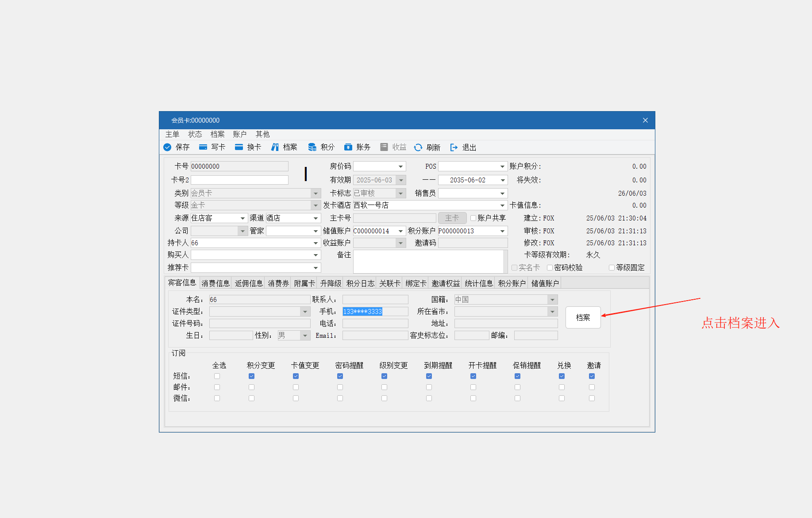Click the 退出 exit icon
The image size is (812, 518).
tap(454, 147)
